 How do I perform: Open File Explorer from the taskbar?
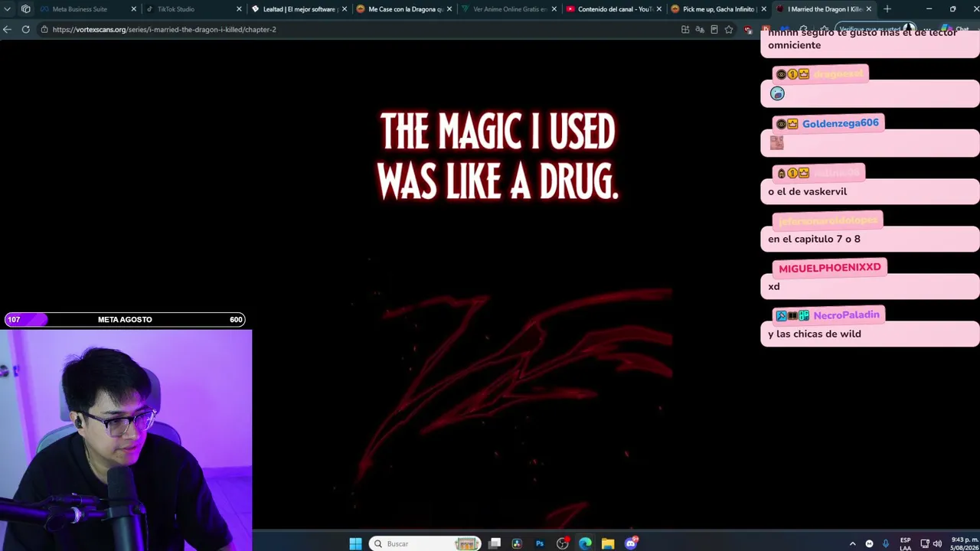pyautogui.click(x=608, y=543)
